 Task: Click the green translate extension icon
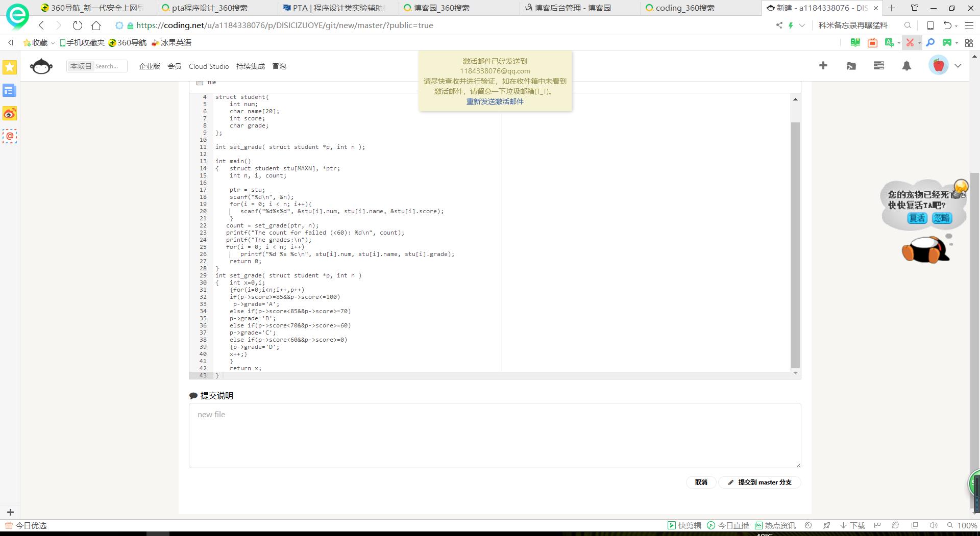[x=890, y=43]
